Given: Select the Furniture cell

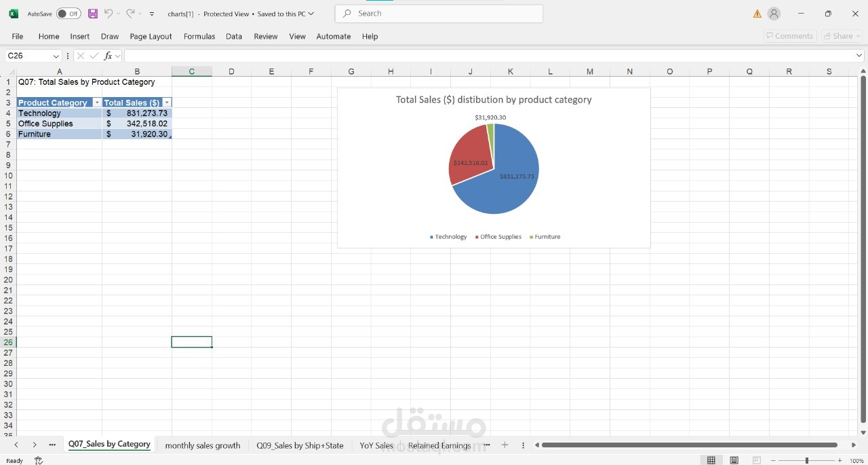Looking at the screenshot, I should pyautogui.click(x=59, y=134).
